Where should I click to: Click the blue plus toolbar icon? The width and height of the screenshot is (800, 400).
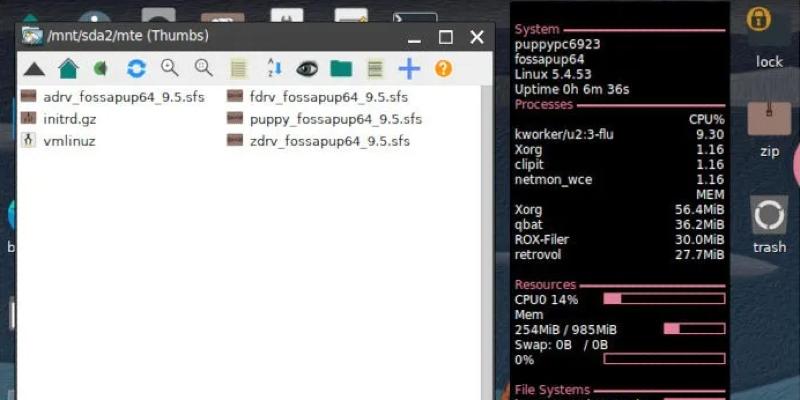(x=408, y=69)
